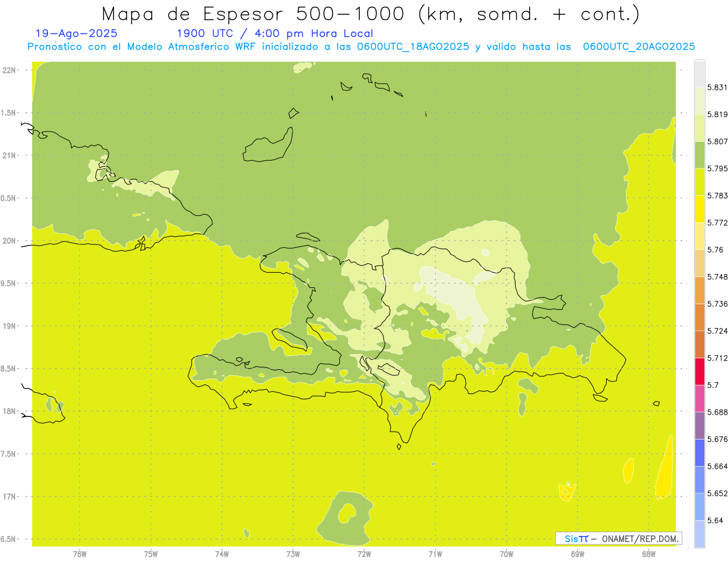Click the legend value 5.724
728x562 pixels.
point(718,331)
